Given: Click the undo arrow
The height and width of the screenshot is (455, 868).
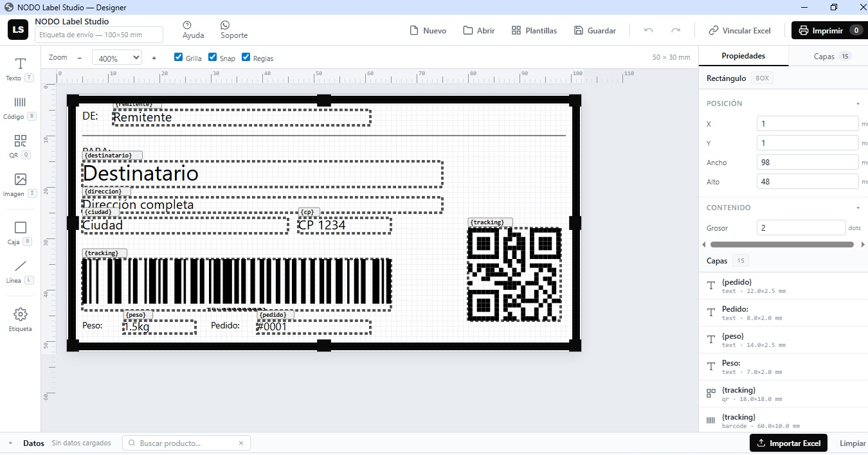Looking at the screenshot, I should click(649, 30).
